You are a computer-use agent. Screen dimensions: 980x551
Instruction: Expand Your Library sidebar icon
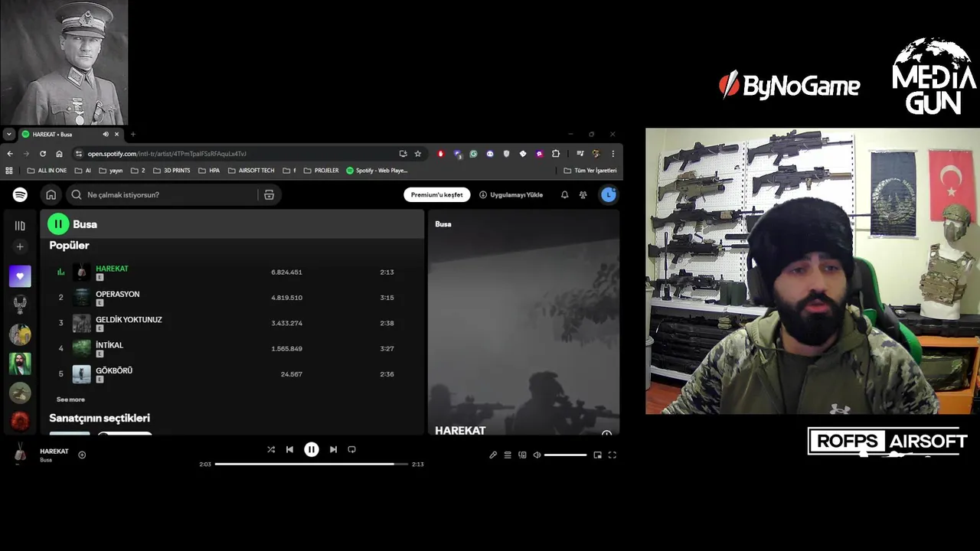[x=20, y=226]
